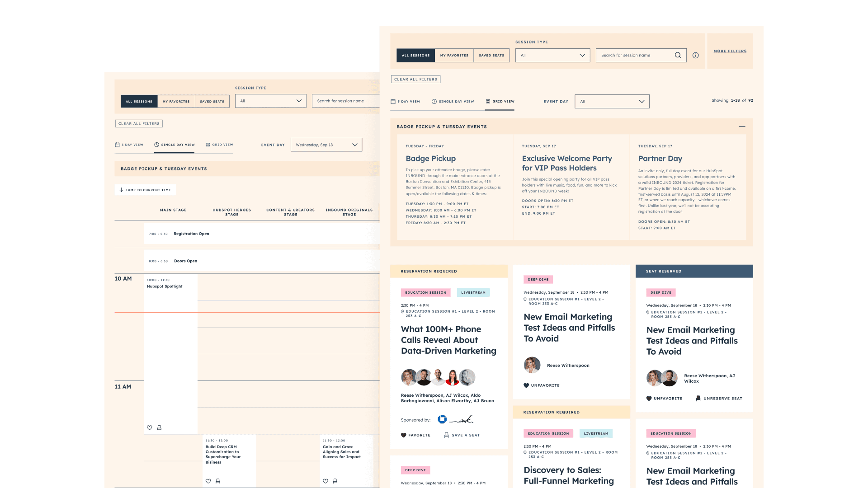868x488 pixels.
Task: Click More Filters button
Action: [x=730, y=51]
